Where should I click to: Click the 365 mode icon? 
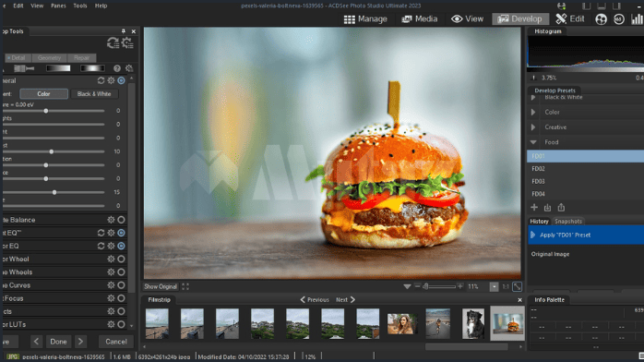(x=619, y=18)
